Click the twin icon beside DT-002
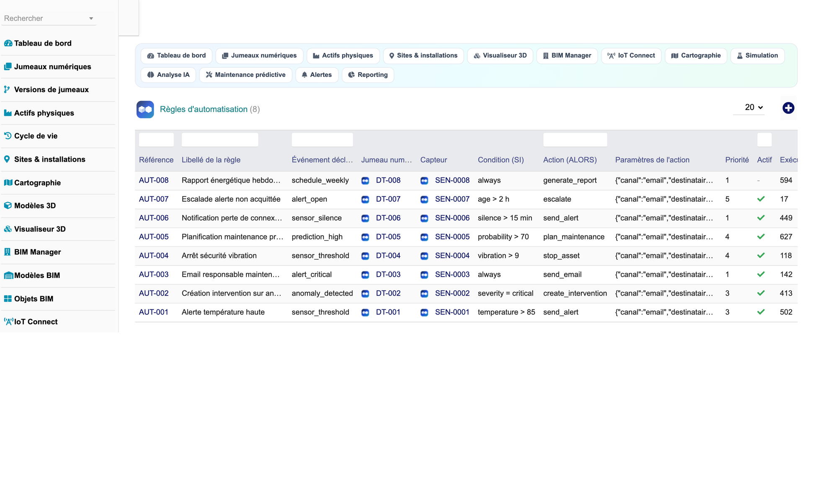The height and width of the screenshot is (504, 815). (x=365, y=294)
